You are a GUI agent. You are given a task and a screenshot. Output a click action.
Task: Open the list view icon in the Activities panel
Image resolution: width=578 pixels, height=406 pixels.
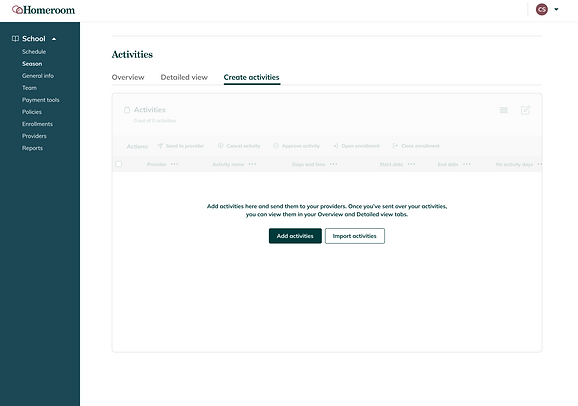(x=504, y=110)
